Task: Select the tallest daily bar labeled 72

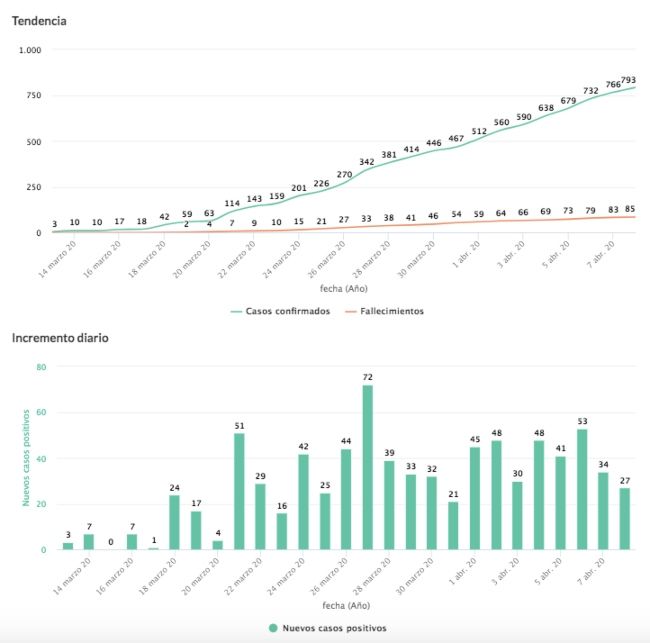Action: tap(368, 467)
